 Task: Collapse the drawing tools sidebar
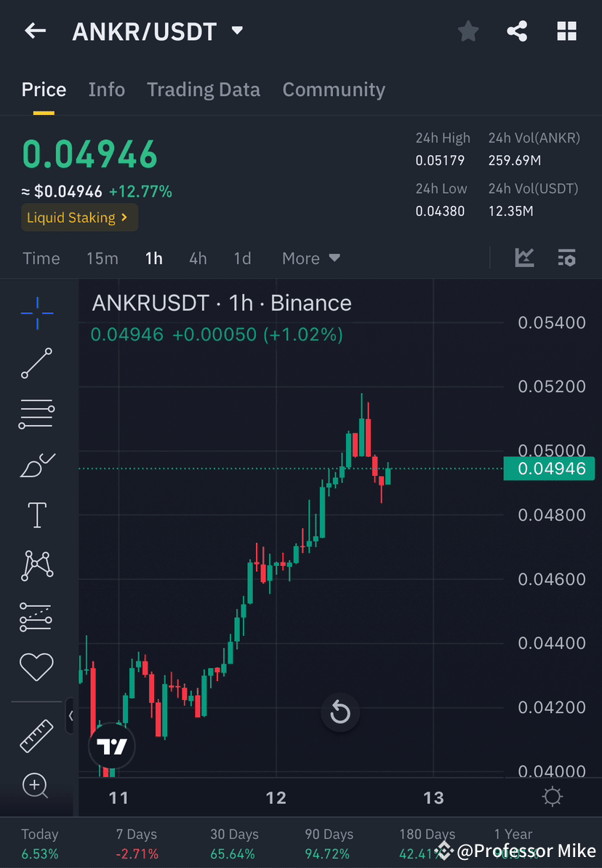tap(71, 716)
